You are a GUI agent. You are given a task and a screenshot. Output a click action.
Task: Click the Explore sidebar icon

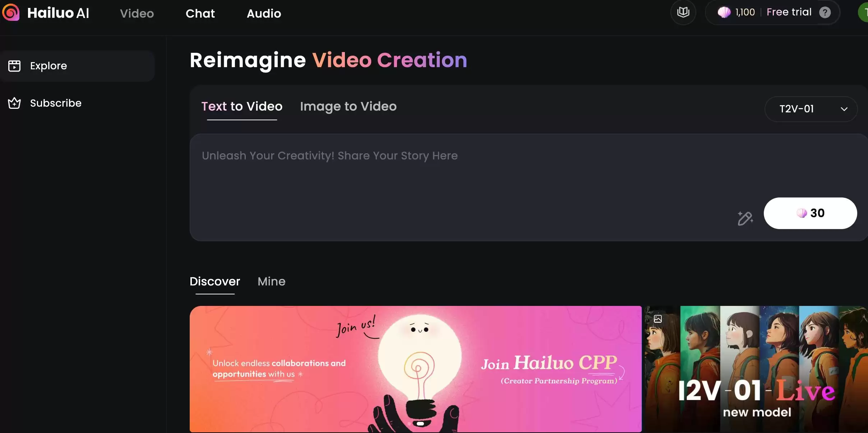14,66
